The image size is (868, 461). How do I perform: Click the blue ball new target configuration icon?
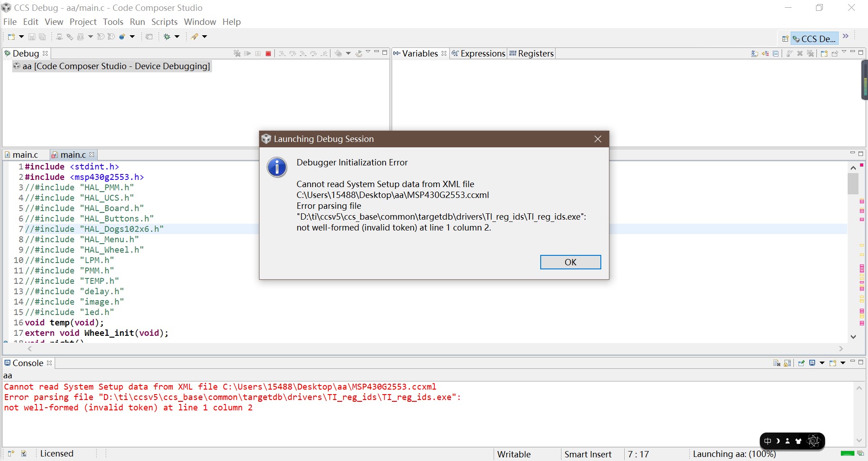123,37
